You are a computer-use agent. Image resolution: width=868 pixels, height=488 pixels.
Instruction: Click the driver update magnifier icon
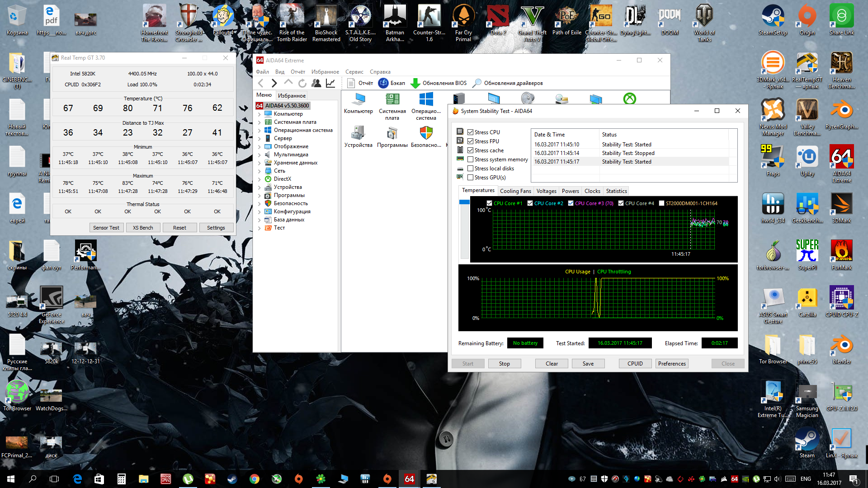coord(476,83)
